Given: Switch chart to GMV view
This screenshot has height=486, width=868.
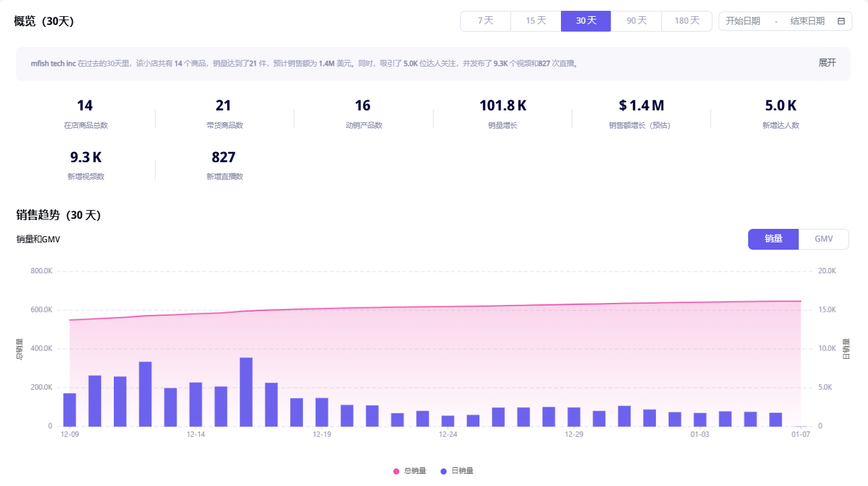Looking at the screenshot, I should click(x=824, y=239).
